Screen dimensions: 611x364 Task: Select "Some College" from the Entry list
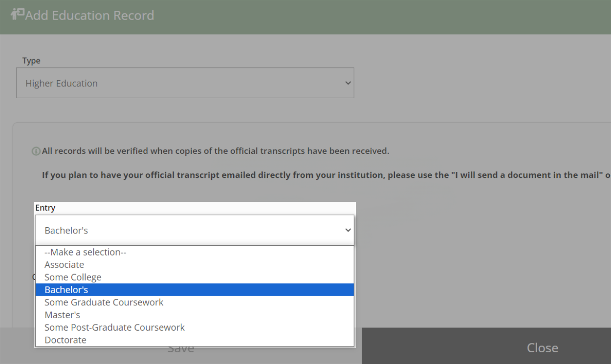tap(72, 277)
